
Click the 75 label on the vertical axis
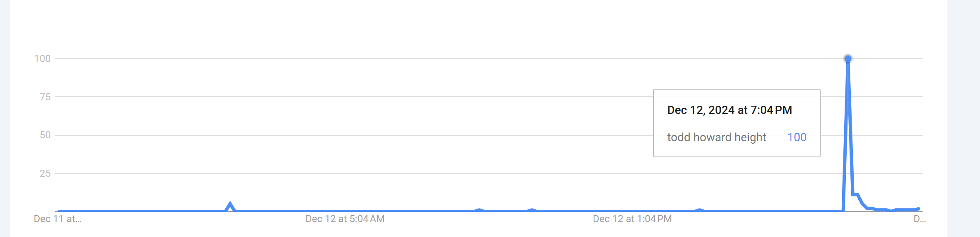pos(45,97)
